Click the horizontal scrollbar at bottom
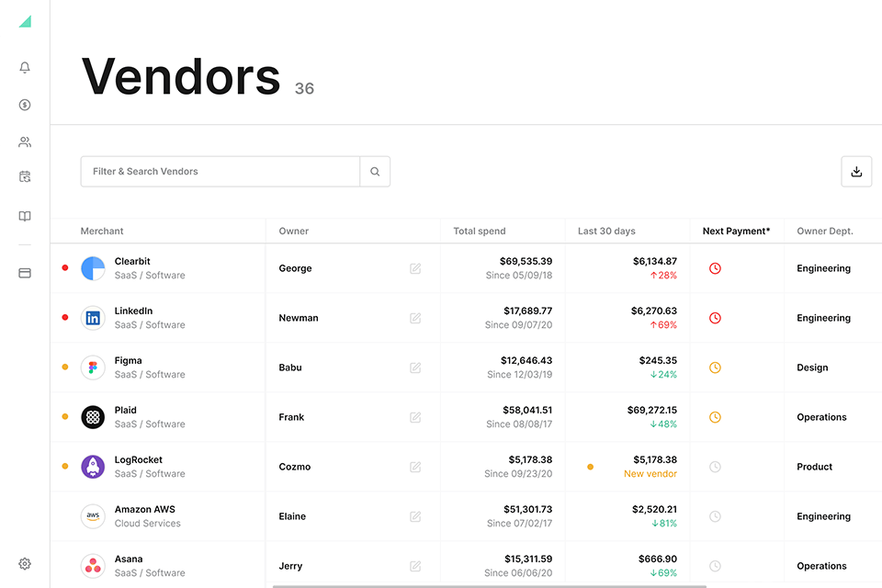 [x=490, y=586]
